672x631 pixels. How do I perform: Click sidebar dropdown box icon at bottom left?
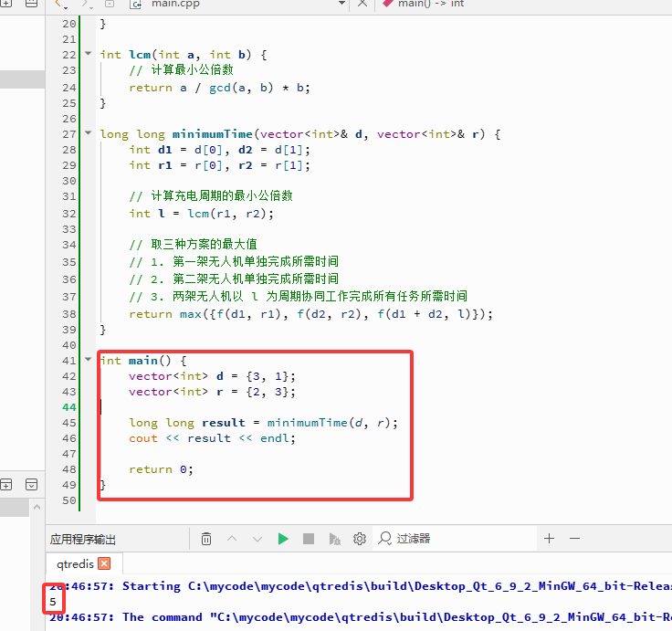(31, 485)
